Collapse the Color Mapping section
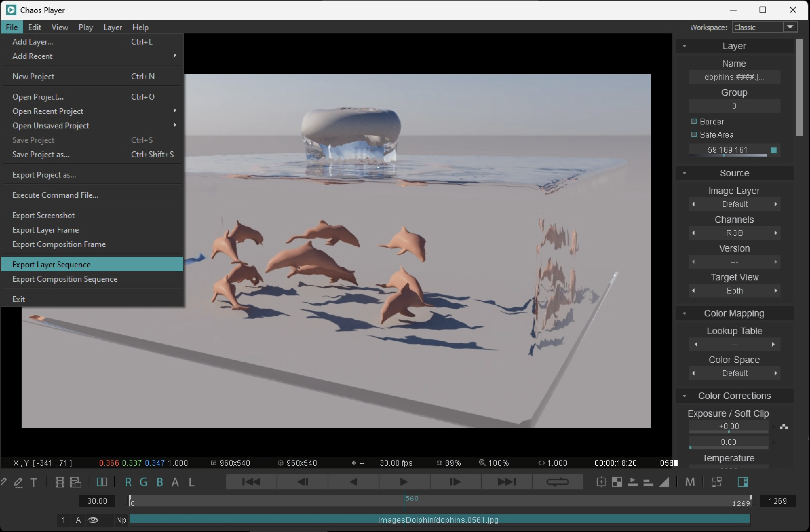810x532 pixels. tap(685, 313)
